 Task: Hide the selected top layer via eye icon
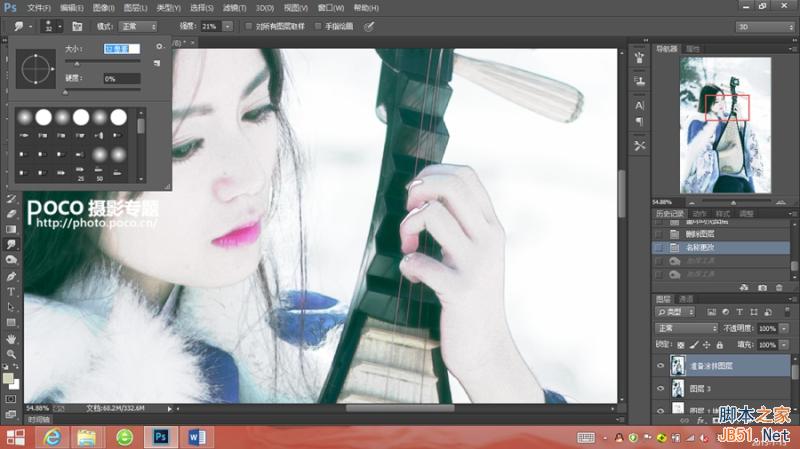(661, 366)
